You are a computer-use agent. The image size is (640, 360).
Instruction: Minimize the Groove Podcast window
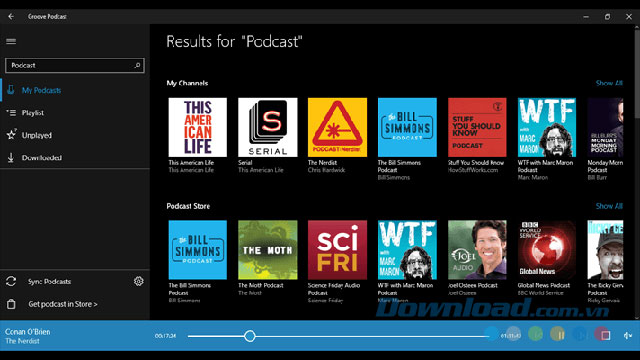[x=586, y=17]
